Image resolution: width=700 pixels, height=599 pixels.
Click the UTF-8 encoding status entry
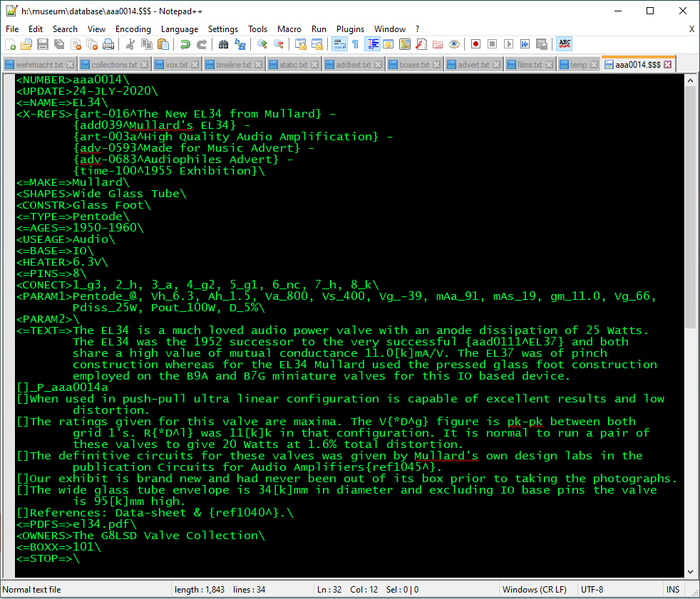[592, 590]
